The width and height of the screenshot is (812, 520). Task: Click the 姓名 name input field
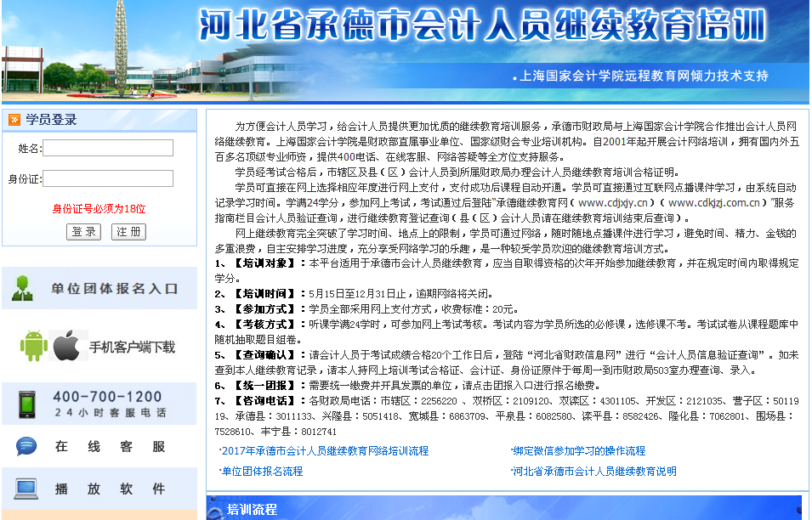pyautogui.click(x=108, y=149)
